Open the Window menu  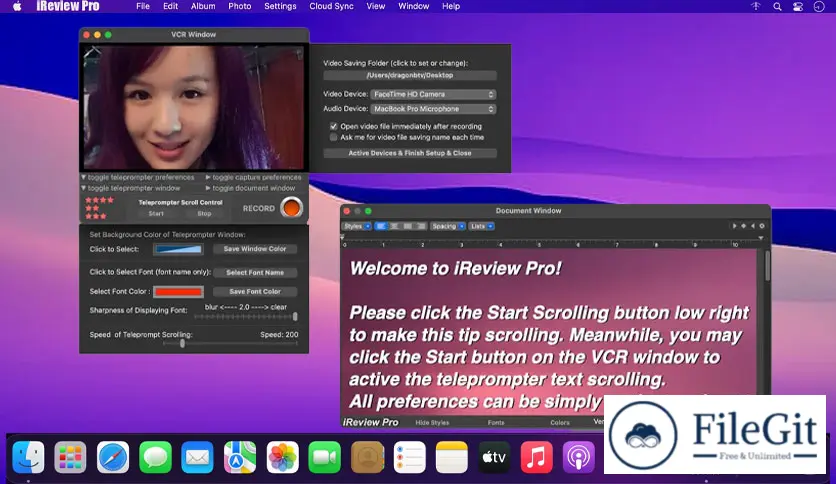click(414, 6)
